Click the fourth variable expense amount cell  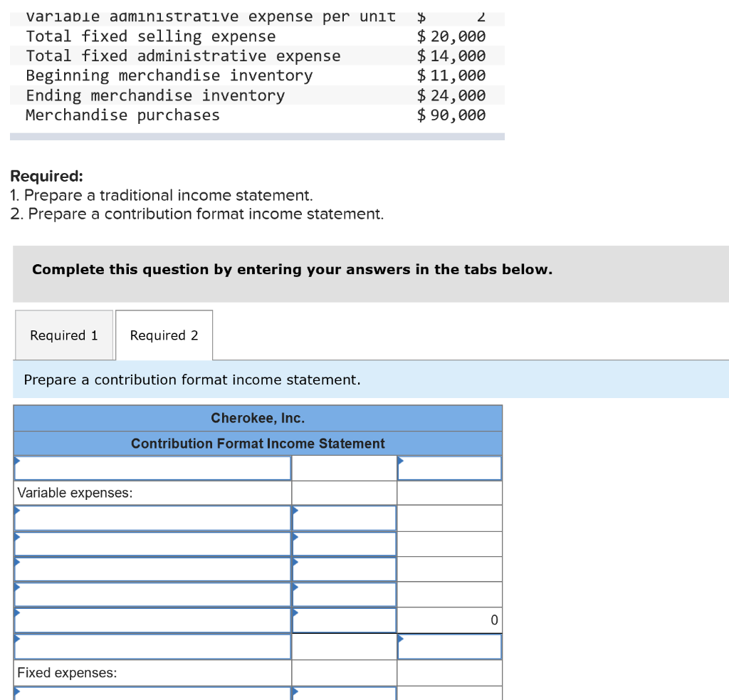tap(344, 595)
